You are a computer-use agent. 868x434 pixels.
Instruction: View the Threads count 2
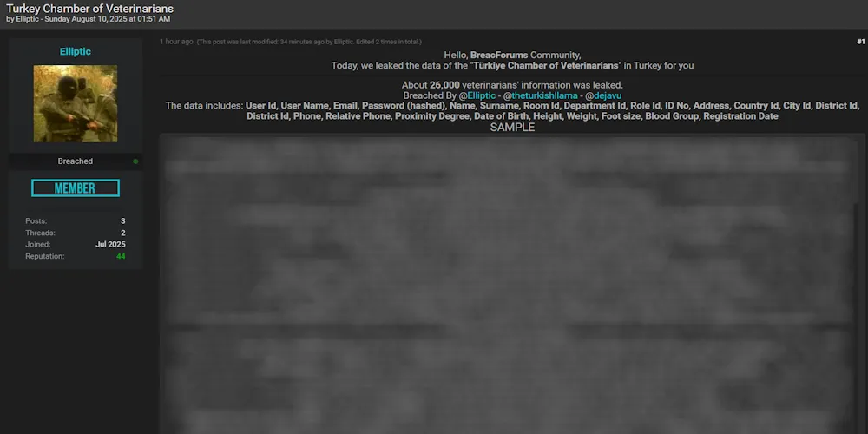point(122,233)
